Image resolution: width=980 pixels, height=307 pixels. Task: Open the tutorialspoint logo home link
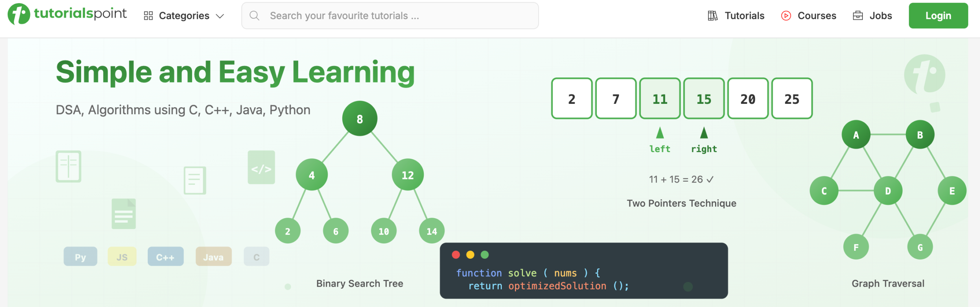click(x=67, y=14)
